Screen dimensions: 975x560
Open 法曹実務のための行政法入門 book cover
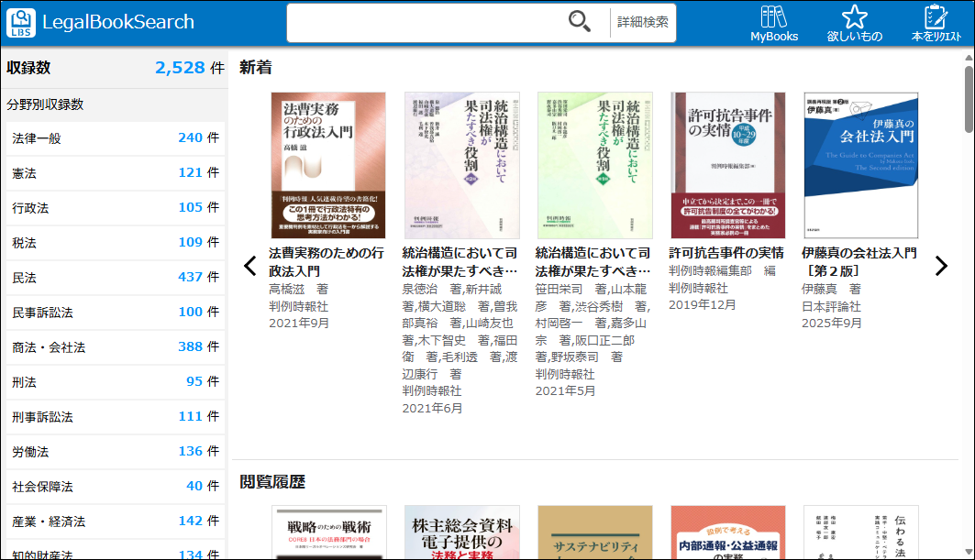click(328, 165)
